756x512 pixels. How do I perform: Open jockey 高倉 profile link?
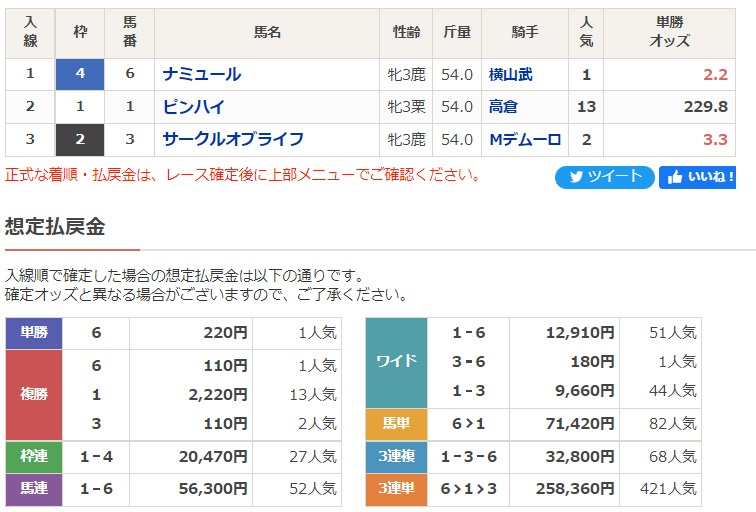(x=503, y=107)
